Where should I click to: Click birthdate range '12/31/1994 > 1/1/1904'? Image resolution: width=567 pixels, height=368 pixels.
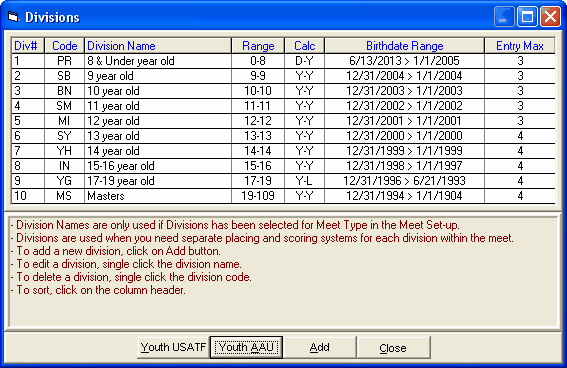[x=404, y=196]
